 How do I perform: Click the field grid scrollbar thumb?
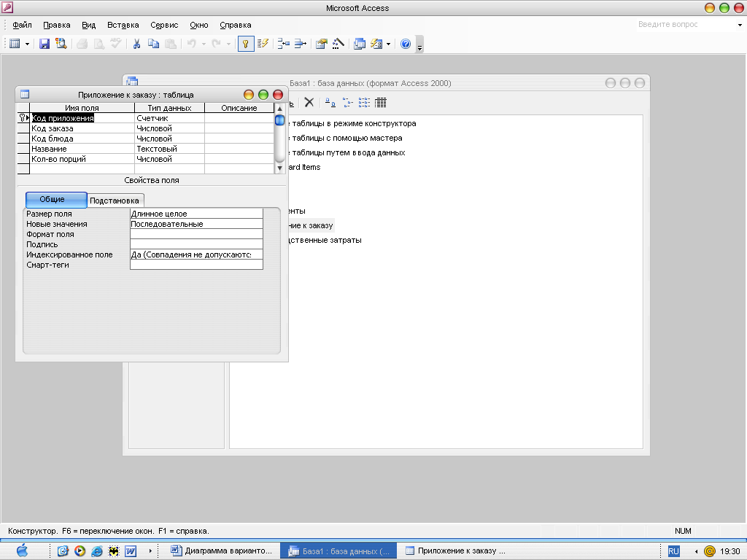pyautogui.click(x=279, y=120)
